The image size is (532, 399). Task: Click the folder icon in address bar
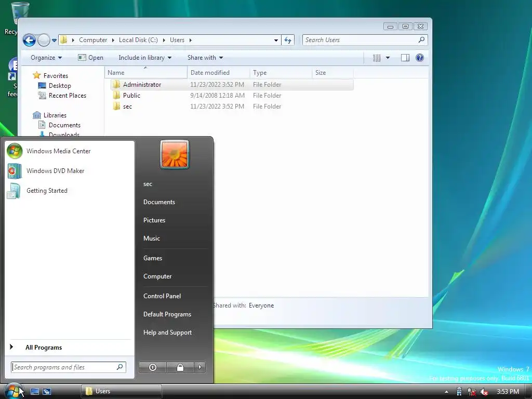[x=63, y=40]
